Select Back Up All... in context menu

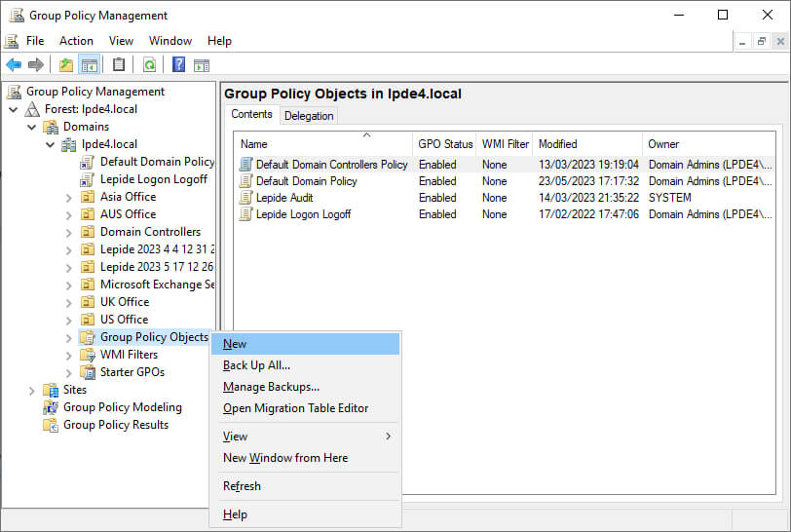256,365
